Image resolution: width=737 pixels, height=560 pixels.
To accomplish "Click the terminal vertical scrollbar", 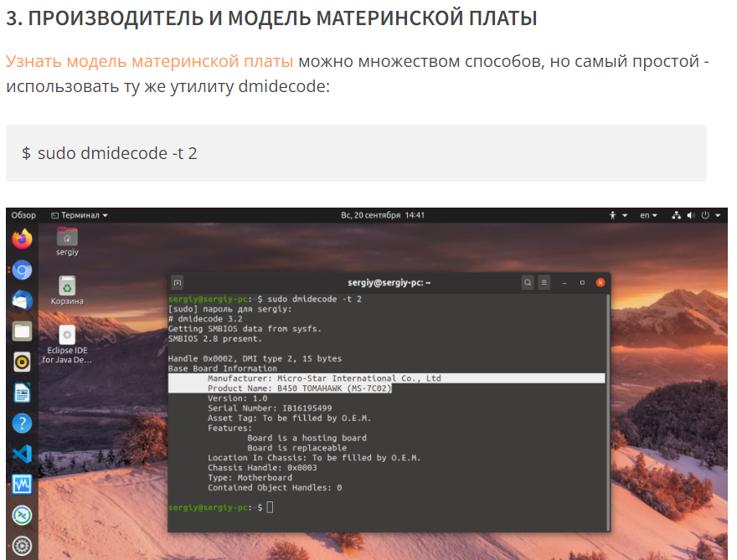I will (608, 413).
